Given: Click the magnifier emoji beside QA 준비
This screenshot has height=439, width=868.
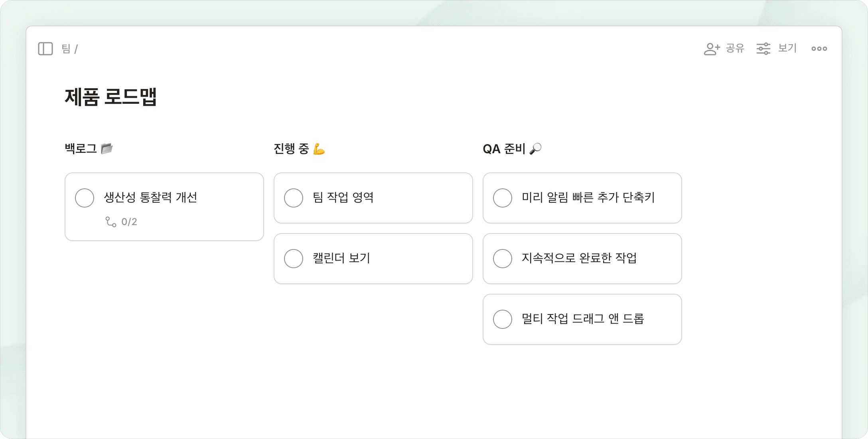Looking at the screenshot, I should 535,148.
